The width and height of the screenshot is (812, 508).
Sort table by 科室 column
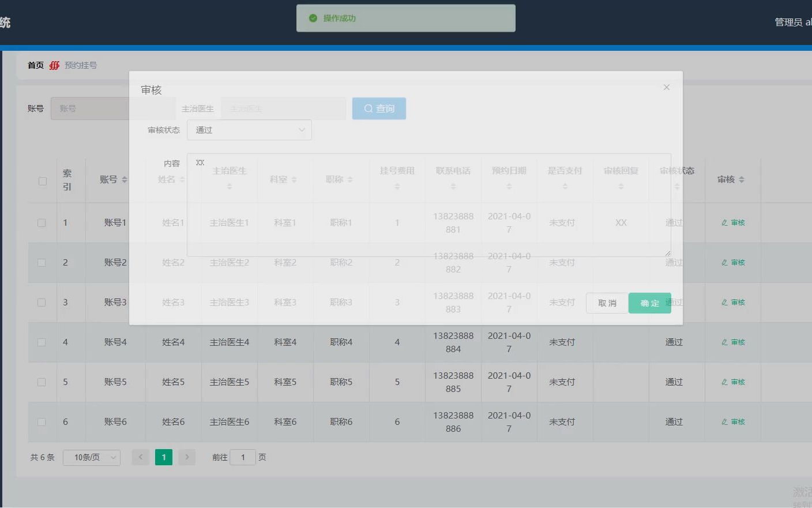(x=294, y=180)
